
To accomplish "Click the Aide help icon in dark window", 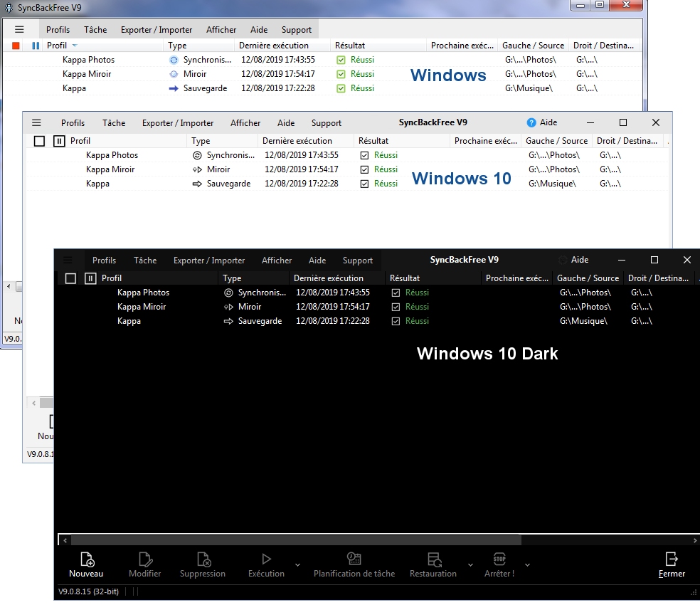I will (563, 260).
